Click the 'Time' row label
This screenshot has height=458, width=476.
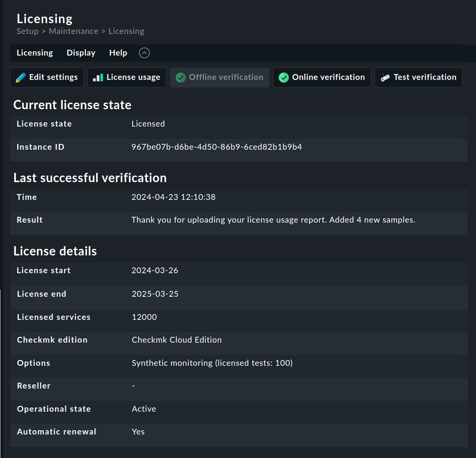[27, 197]
